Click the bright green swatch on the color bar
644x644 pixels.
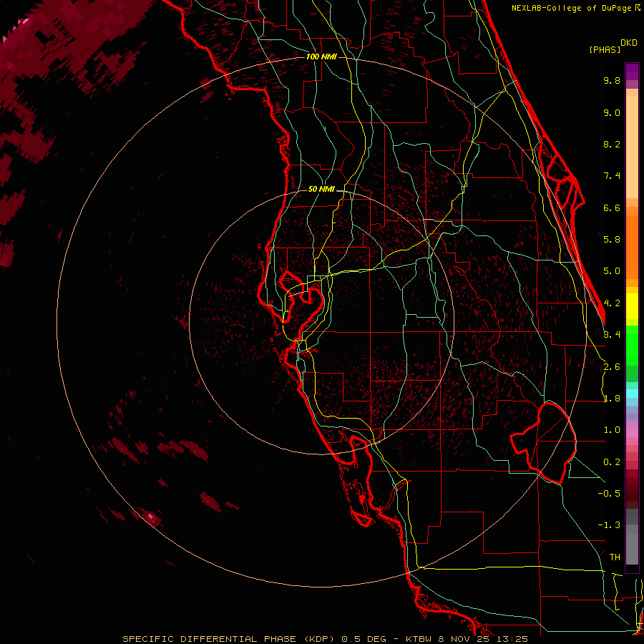coord(632,345)
